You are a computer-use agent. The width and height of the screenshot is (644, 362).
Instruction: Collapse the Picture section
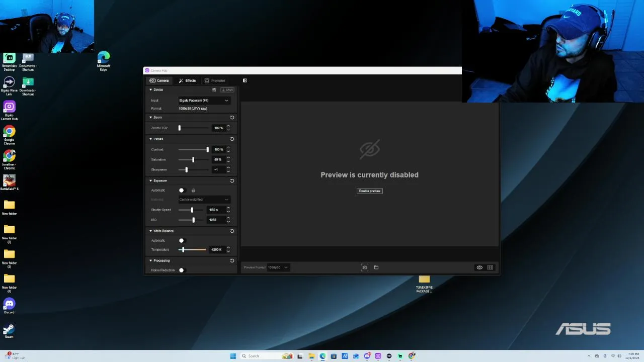coord(150,139)
